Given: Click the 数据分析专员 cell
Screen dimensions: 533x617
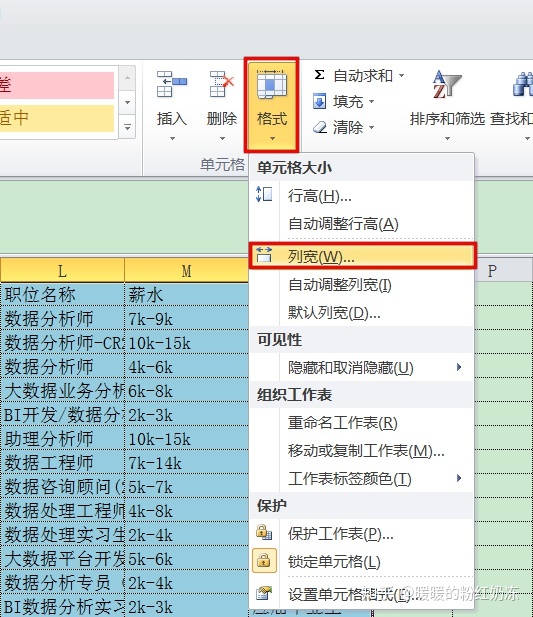Looking at the screenshot, I should point(62,582).
